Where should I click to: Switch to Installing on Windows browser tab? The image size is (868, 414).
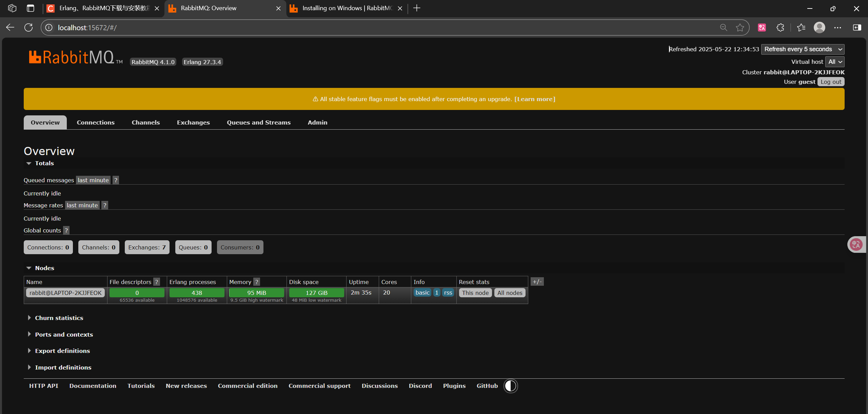[347, 8]
